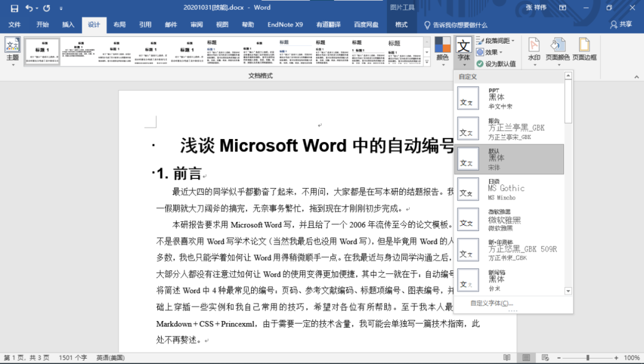Select the 日语 MS Gothic font theme
This screenshot has height=364, width=644.
click(x=509, y=189)
